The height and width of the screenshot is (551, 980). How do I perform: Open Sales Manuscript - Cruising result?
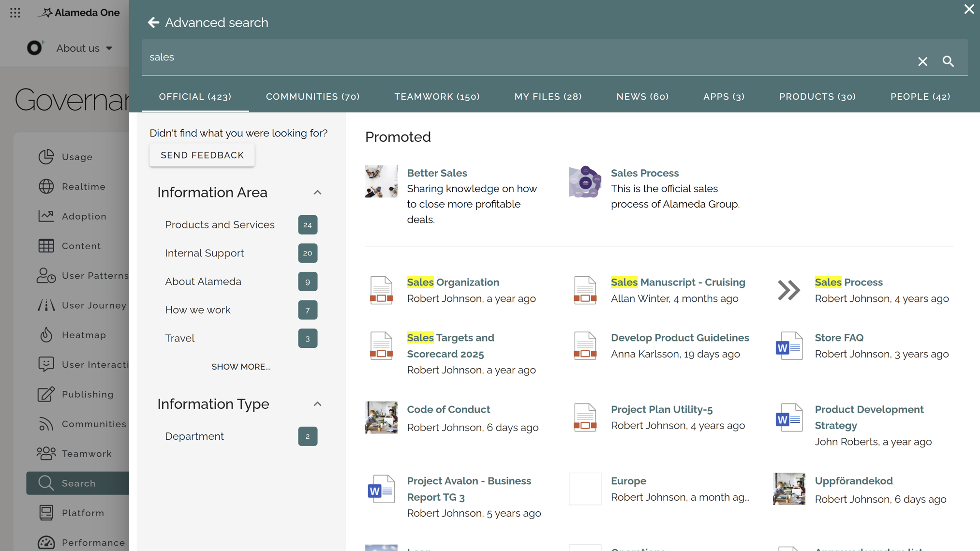[678, 282]
